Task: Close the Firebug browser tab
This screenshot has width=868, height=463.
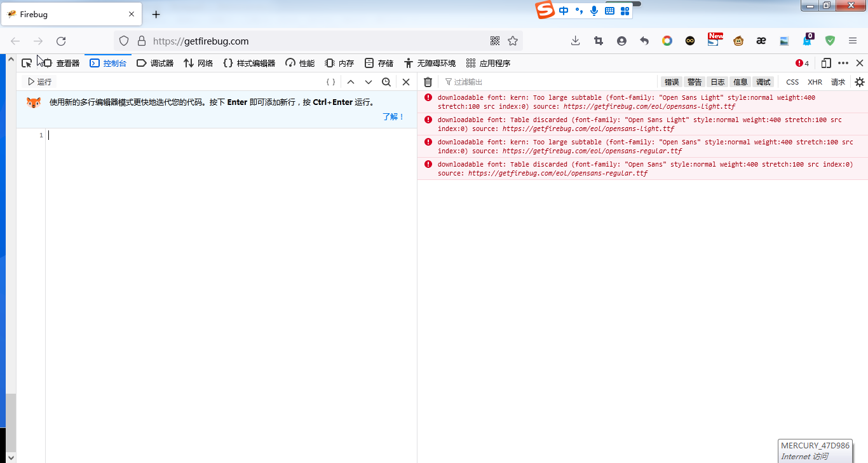Action: coord(132,14)
